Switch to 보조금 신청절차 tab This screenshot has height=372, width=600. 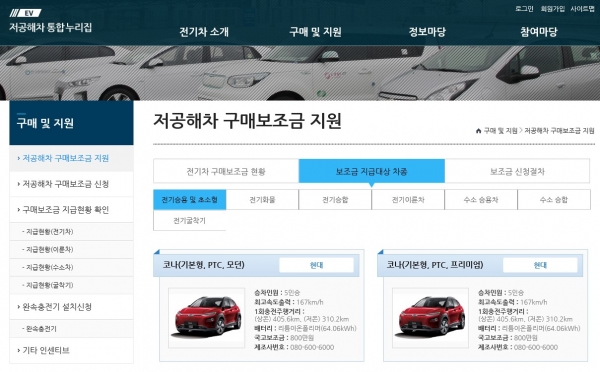(x=517, y=171)
